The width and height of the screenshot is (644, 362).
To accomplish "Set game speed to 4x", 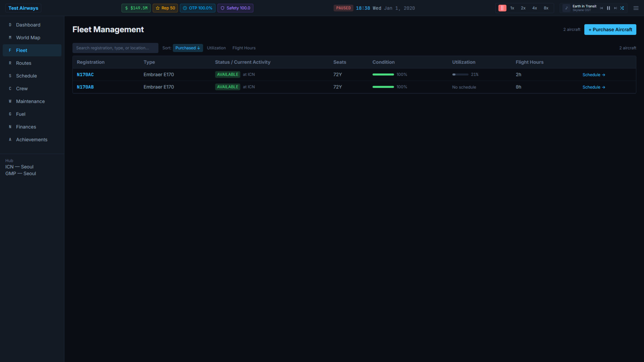I will click(x=535, y=8).
